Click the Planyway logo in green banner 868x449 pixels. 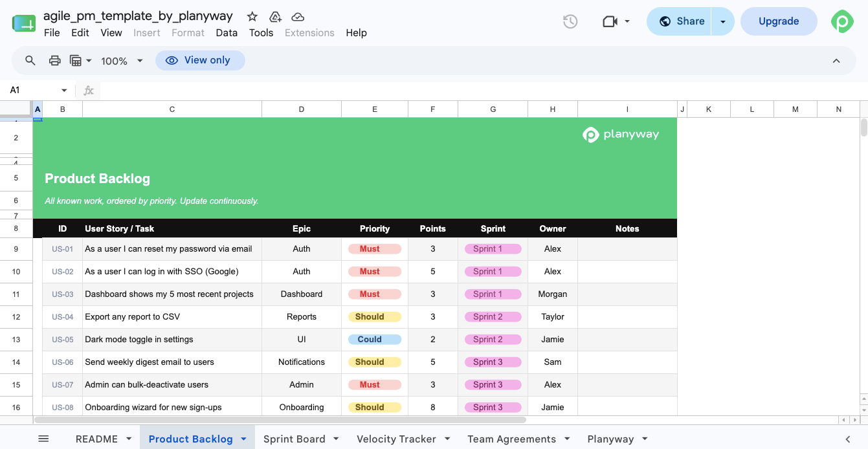620,135
